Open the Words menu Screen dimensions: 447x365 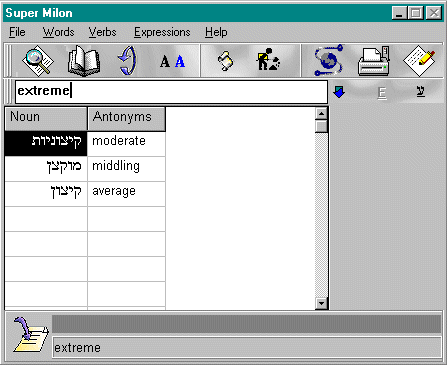(58, 32)
